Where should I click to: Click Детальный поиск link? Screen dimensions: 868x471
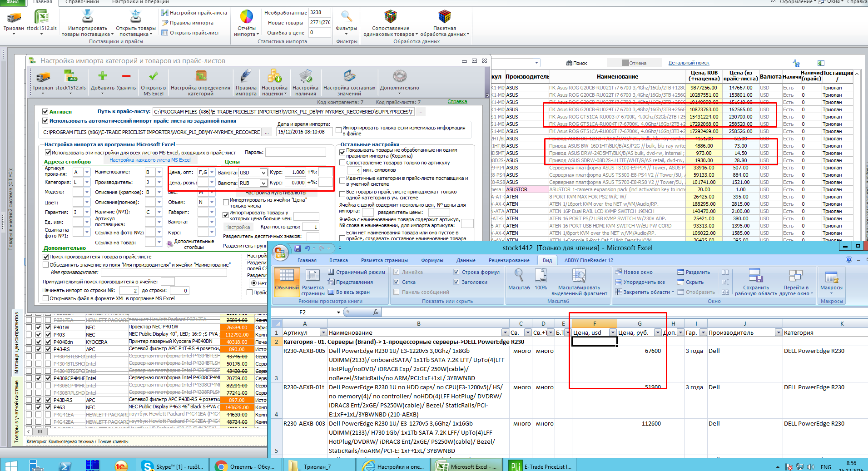[689, 63]
